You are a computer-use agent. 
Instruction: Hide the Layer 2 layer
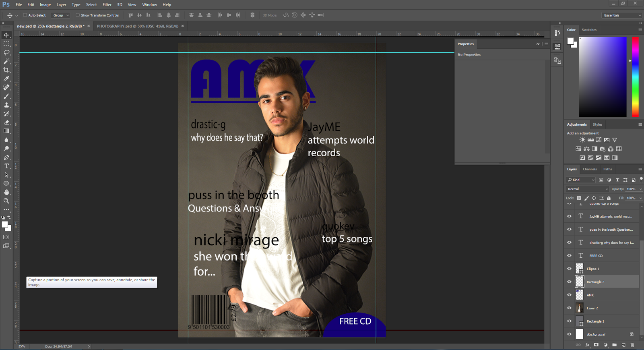coord(569,308)
